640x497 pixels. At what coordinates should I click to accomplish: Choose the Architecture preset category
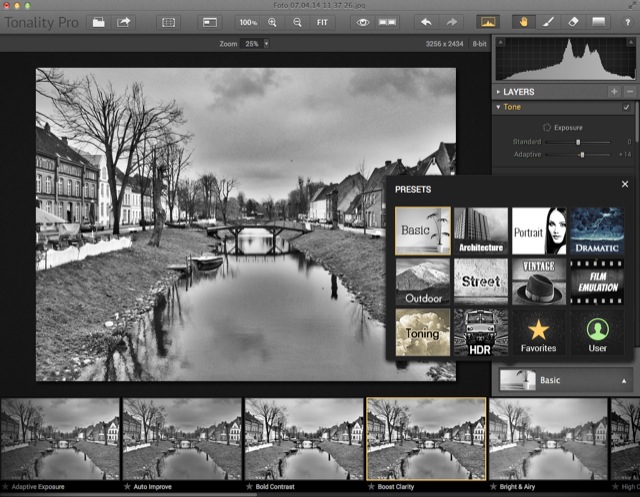tap(481, 231)
